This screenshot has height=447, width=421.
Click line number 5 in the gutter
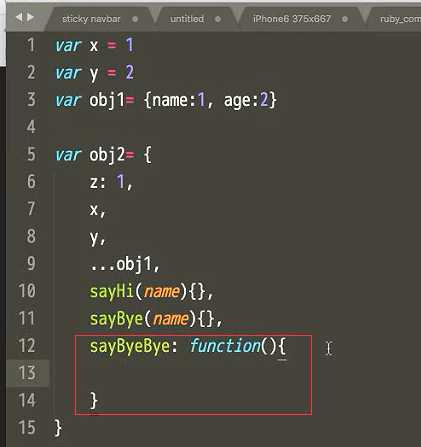coord(31,154)
